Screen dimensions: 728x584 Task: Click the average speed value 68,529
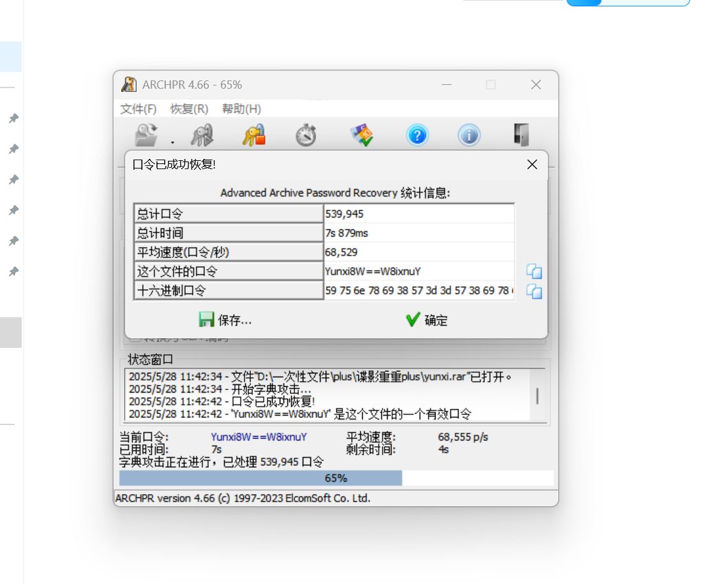[420, 252]
